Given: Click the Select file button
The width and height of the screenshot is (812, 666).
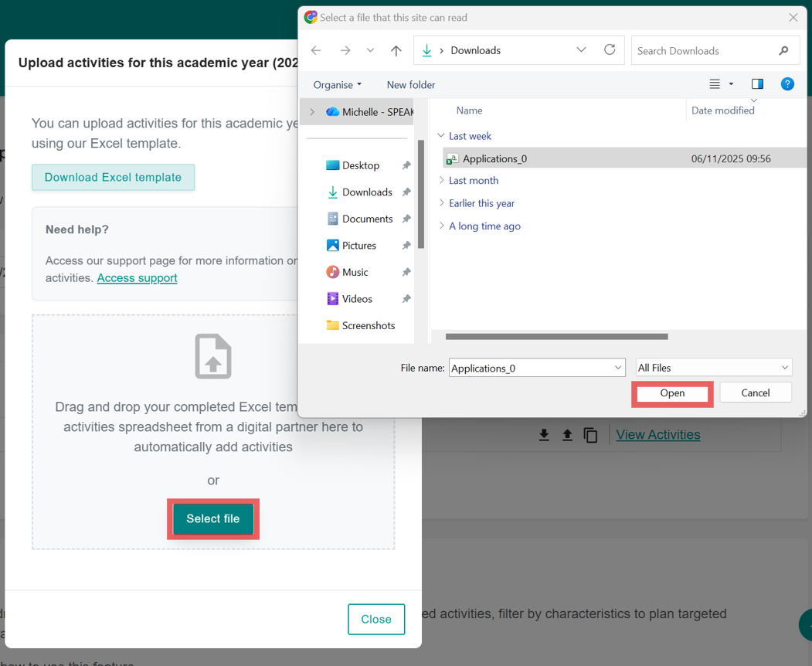Looking at the screenshot, I should (x=212, y=518).
